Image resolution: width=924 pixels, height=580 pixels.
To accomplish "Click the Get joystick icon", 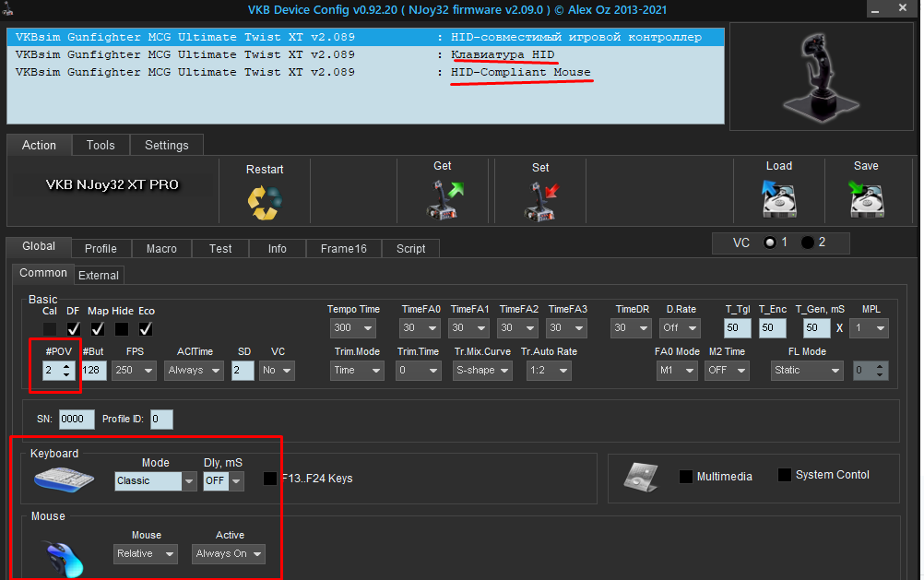I will [x=444, y=200].
